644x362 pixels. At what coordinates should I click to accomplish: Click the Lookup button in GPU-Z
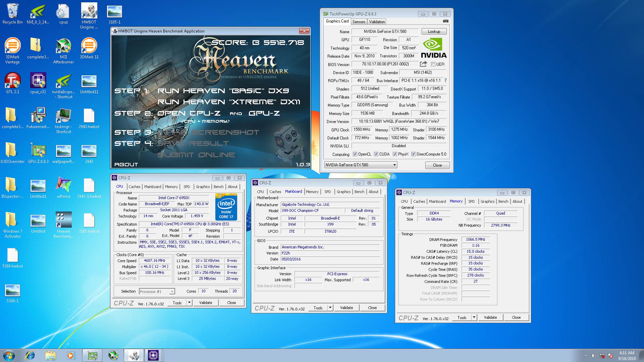[434, 32]
